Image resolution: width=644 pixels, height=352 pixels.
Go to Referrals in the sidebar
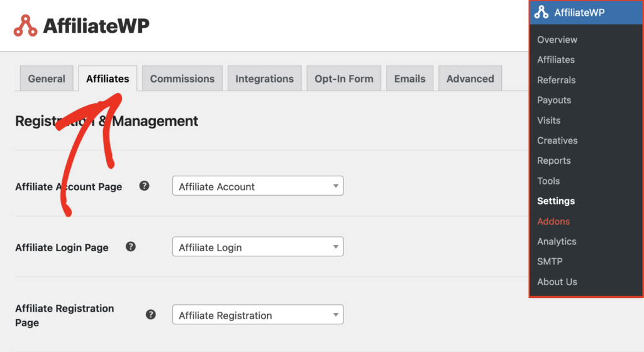click(x=556, y=80)
